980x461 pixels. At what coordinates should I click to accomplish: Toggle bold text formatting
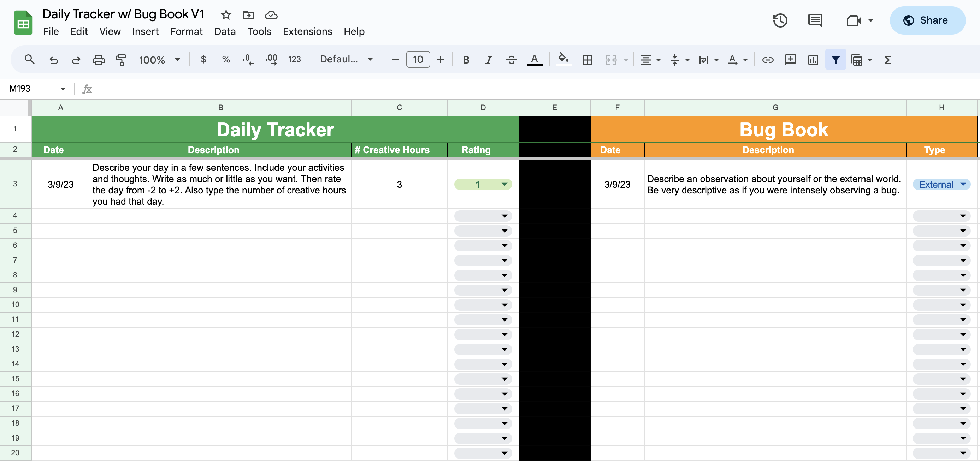coord(466,60)
